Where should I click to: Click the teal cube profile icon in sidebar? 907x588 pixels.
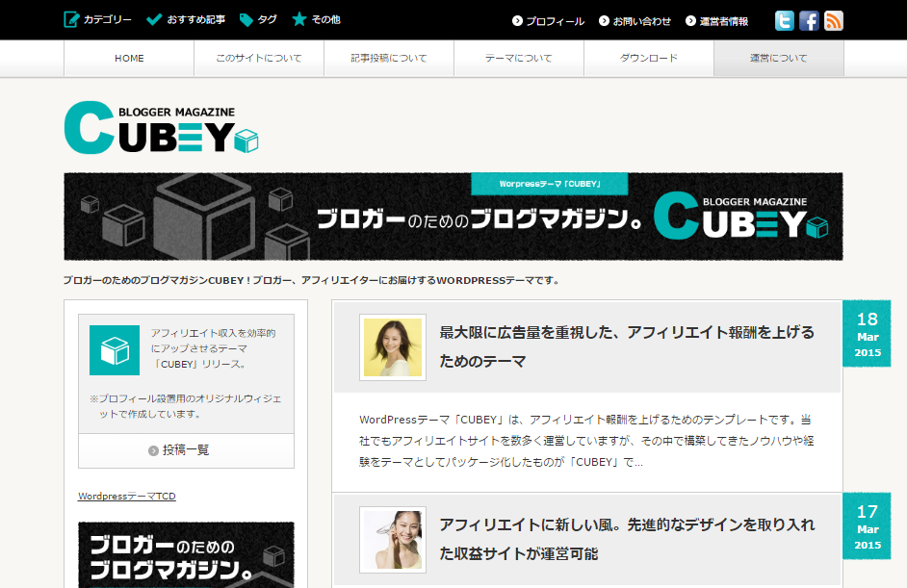tap(115, 349)
